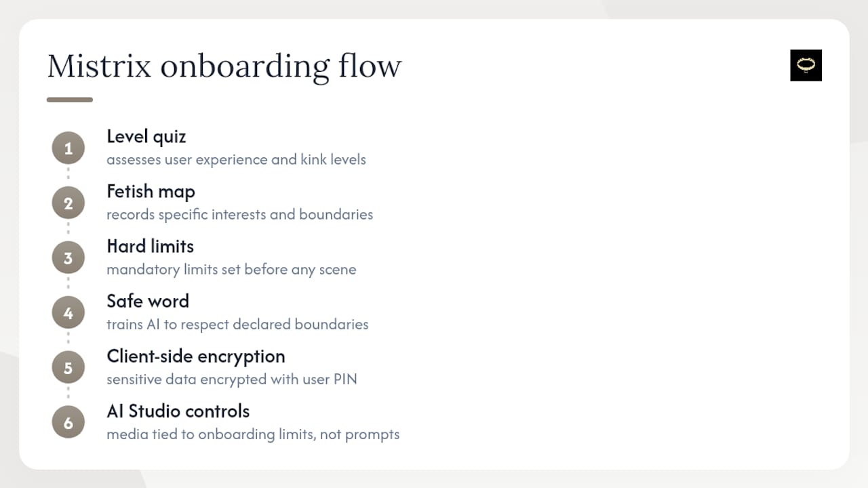The height and width of the screenshot is (488, 868).
Task: Select the Safe word heading
Action: pos(148,301)
